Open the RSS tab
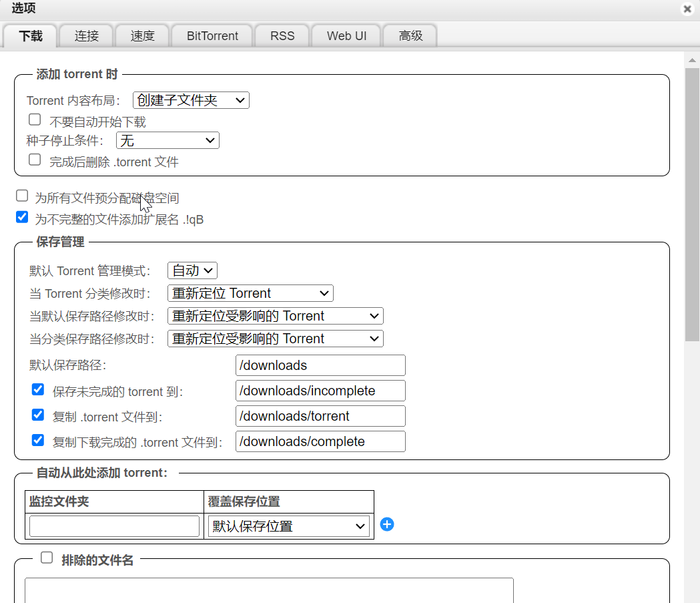700x603 pixels. (282, 35)
